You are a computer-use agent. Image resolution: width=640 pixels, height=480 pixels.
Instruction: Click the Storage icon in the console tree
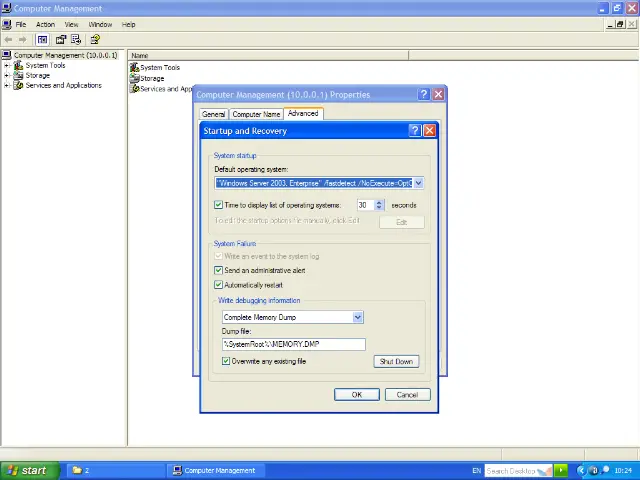18,76
